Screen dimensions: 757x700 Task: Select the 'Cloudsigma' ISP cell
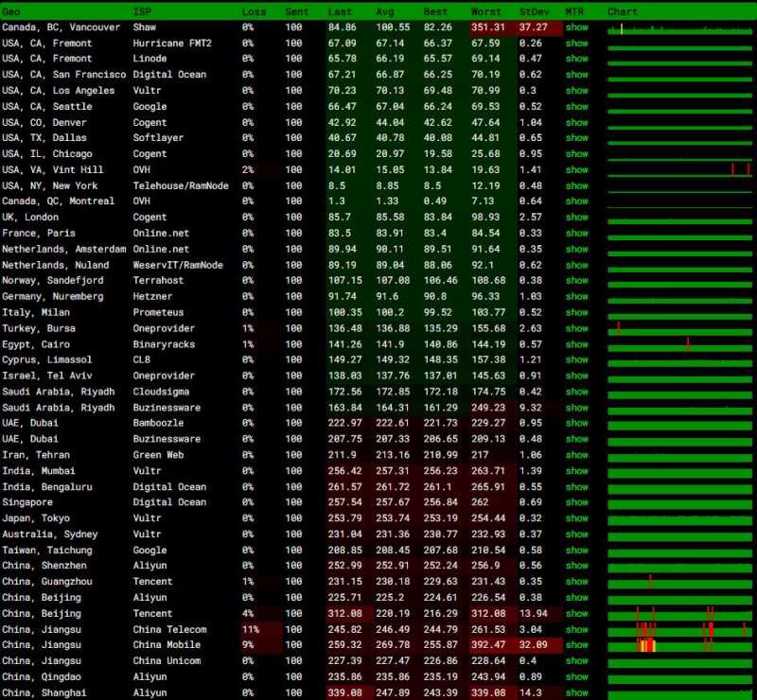tap(161, 392)
